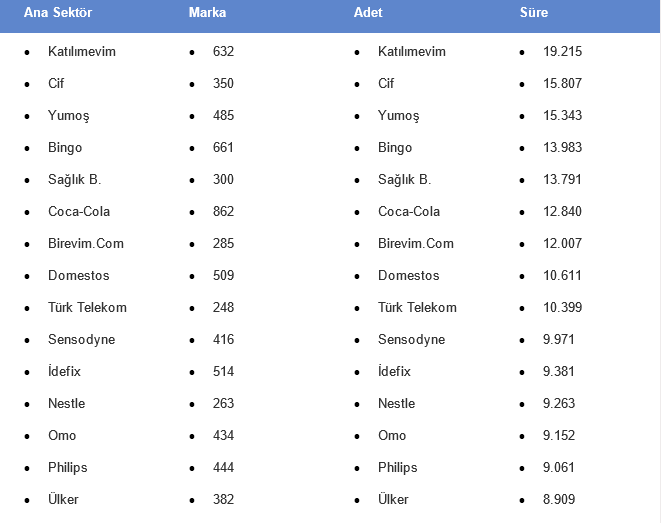The width and height of the screenshot is (661, 523).
Task: Click the number 862 in Marka column
Action: point(223,211)
